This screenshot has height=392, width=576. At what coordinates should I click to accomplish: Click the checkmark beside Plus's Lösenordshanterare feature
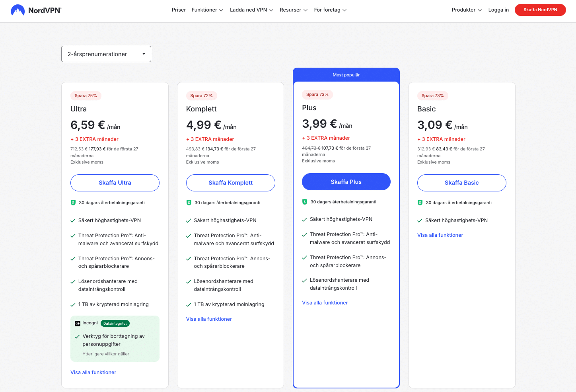[x=304, y=281]
